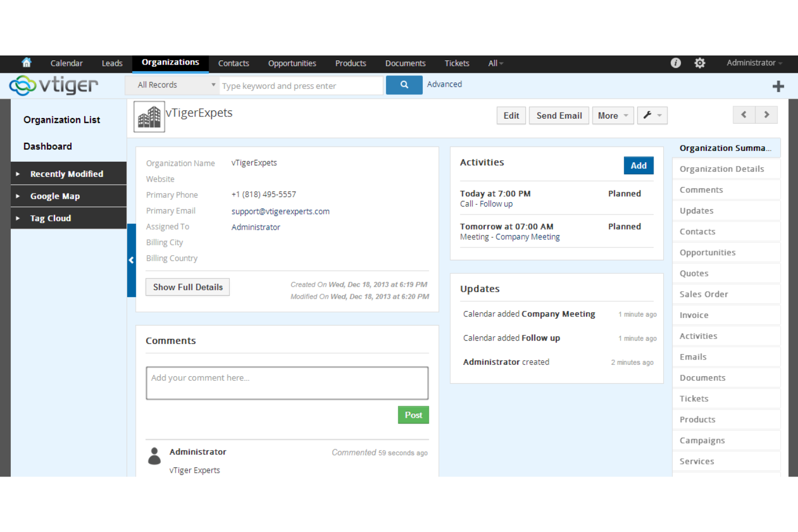Click the phone number +1 (818) 495-5557

click(x=264, y=194)
